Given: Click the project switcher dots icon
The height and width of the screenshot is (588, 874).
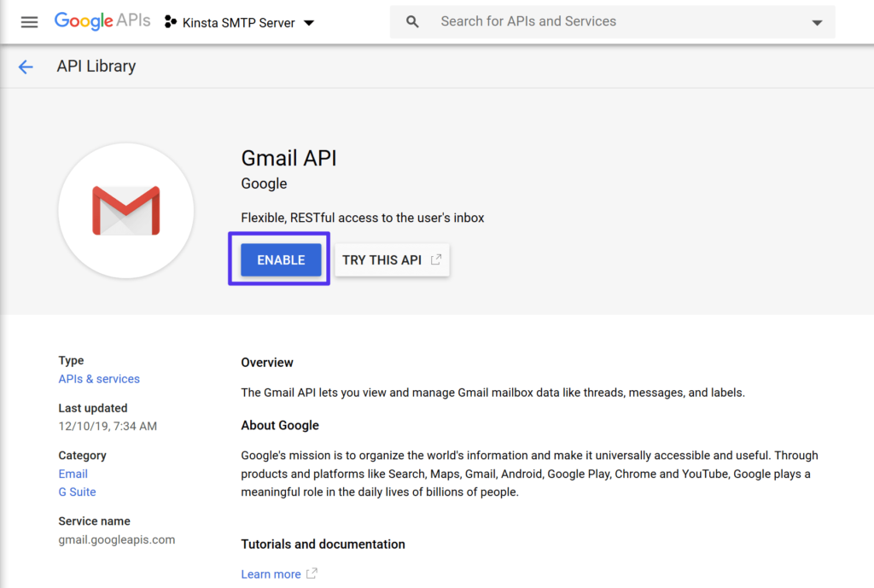Looking at the screenshot, I should point(170,23).
